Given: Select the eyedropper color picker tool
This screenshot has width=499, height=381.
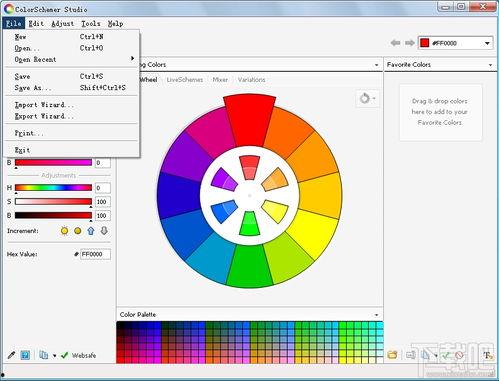Looking at the screenshot, I should (11, 355).
